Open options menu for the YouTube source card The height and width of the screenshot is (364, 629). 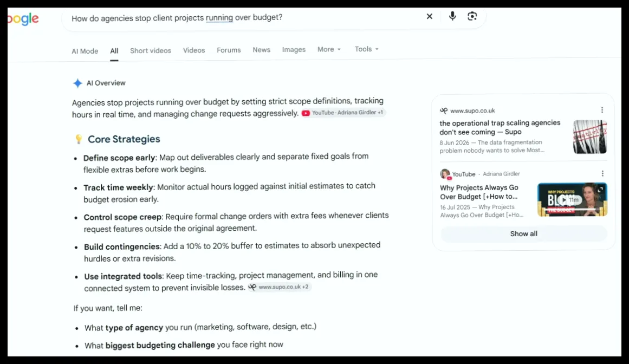(602, 173)
